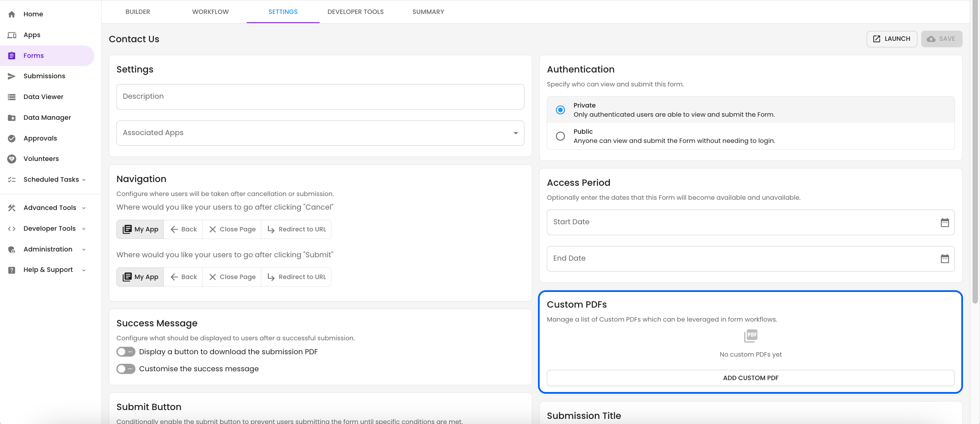
Task: Click the Data Manager folder icon
Action: click(12, 118)
